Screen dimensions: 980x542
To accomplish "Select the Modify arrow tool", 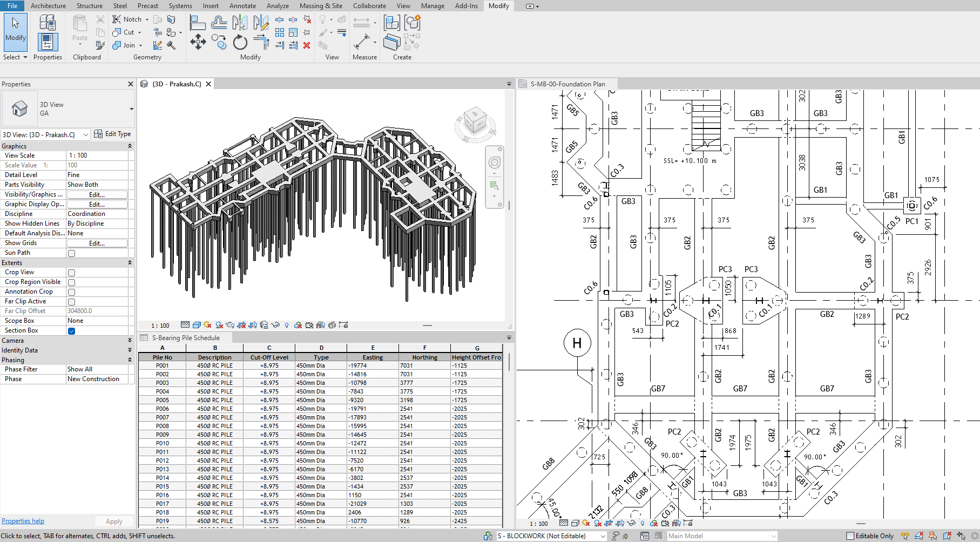I will [15, 32].
